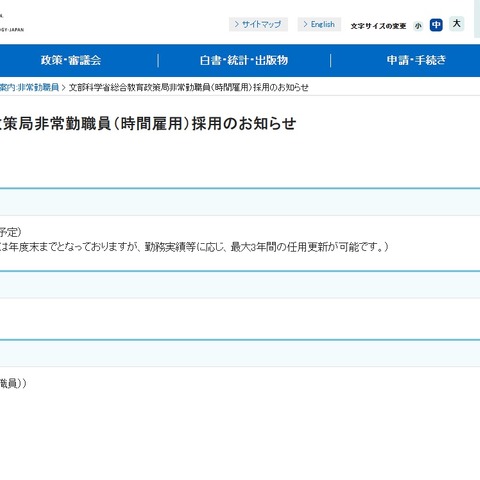Click the sentence about 最大3年間の任用更新
Screen dimensions: 480x480
[x=310, y=247]
